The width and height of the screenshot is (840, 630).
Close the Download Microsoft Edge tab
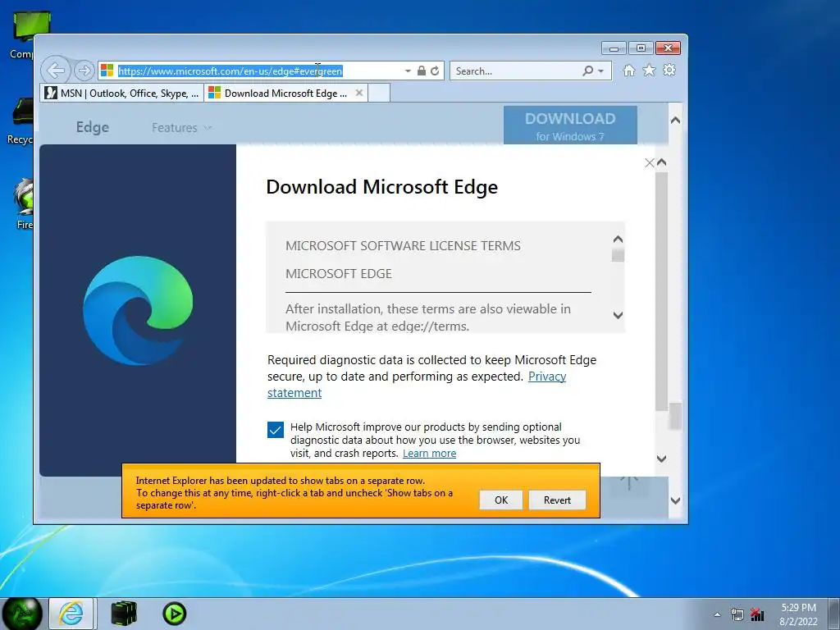coord(359,93)
